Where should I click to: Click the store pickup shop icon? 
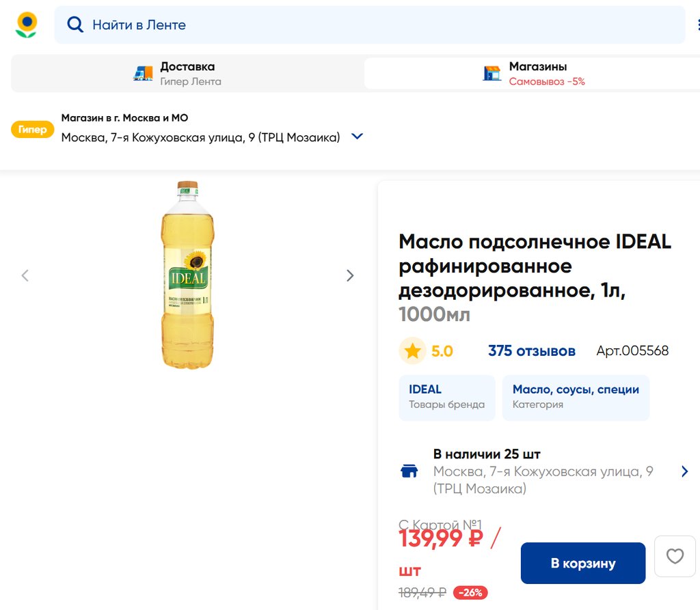tap(492, 73)
